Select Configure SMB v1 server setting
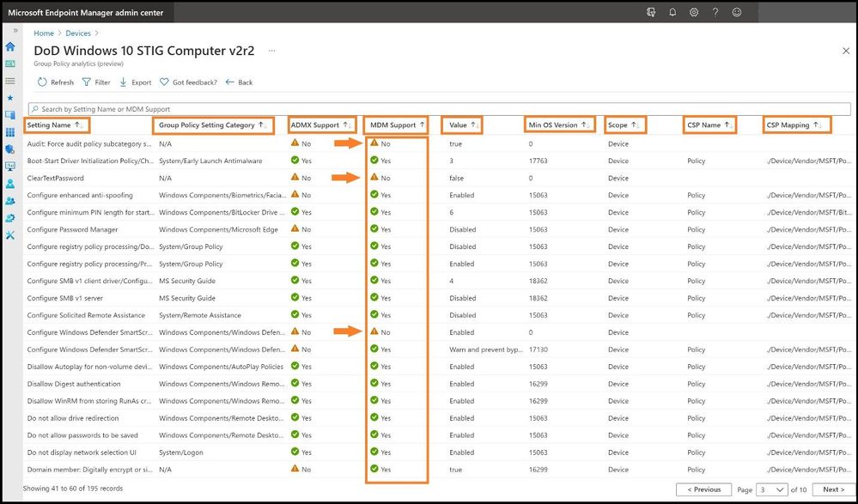Image resolution: width=858 pixels, height=504 pixels. (64, 298)
